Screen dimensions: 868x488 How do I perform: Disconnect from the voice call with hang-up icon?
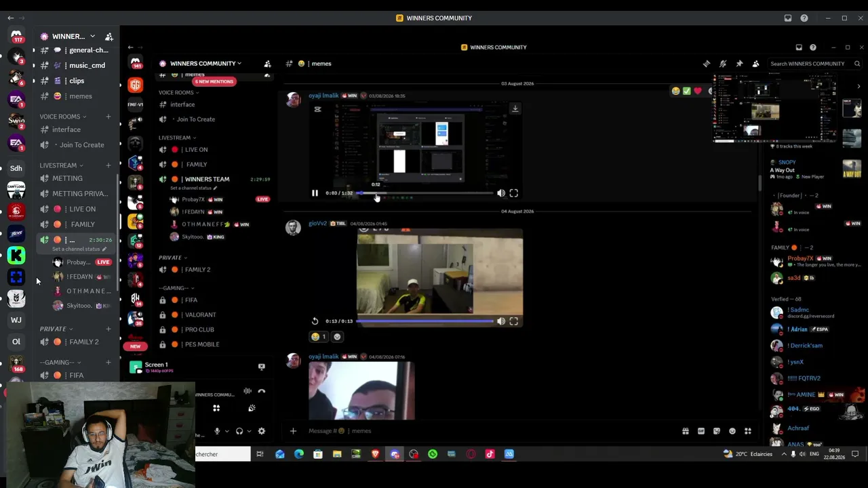click(262, 391)
